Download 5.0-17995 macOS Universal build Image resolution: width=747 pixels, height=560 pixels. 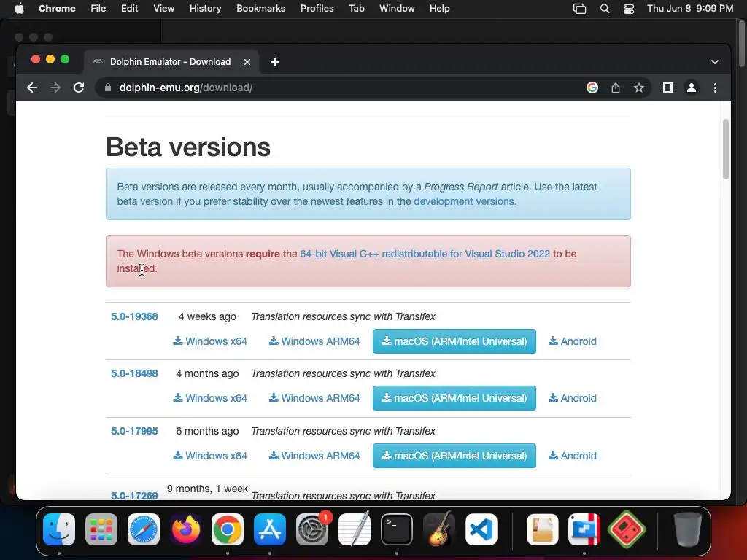(x=454, y=456)
